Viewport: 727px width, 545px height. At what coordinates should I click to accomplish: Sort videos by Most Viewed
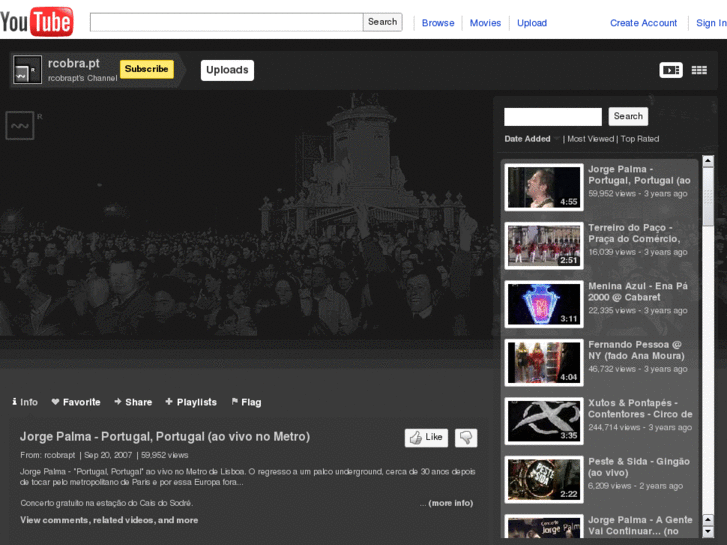(590, 139)
